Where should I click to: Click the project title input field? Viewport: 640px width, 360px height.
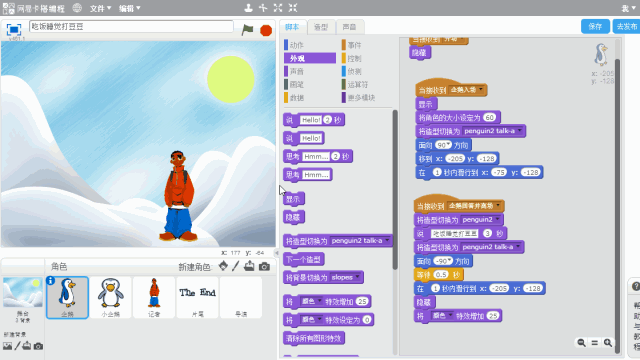point(131,27)
